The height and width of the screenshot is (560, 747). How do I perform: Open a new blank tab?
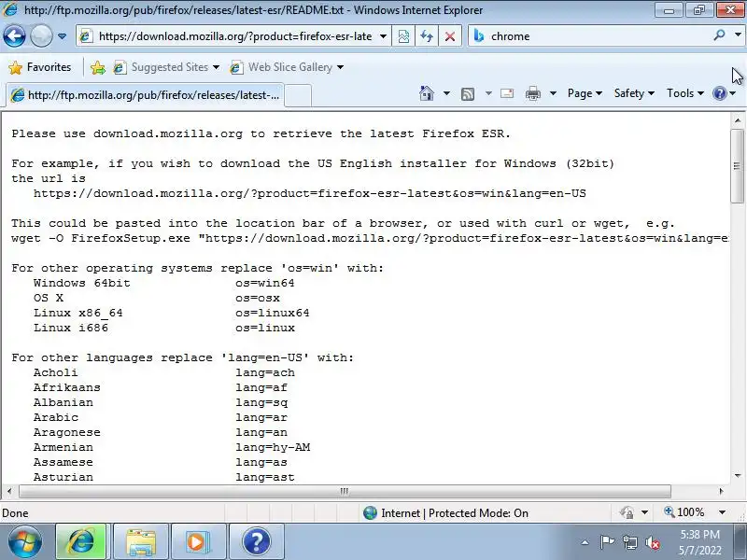point(298,95)
